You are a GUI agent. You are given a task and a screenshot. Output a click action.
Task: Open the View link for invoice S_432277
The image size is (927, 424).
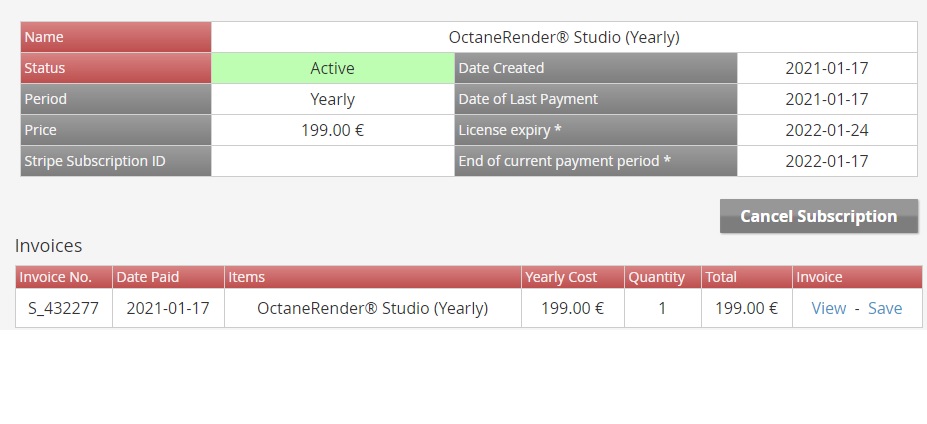point(828,308)
